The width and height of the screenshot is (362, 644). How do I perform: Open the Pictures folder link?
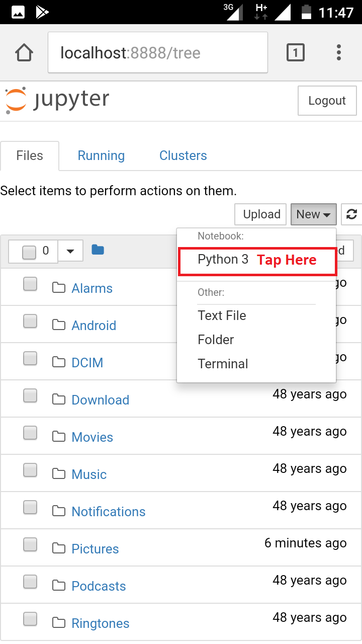(95, 548)
